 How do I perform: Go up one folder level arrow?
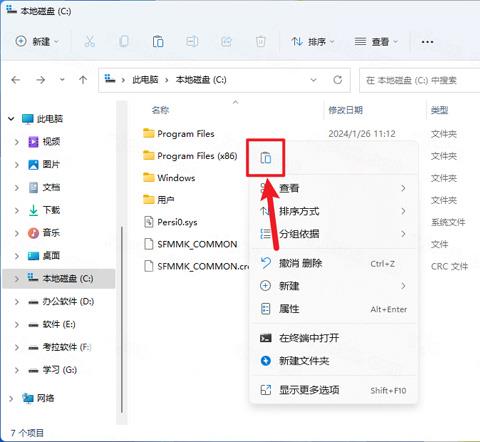[83, 80]
